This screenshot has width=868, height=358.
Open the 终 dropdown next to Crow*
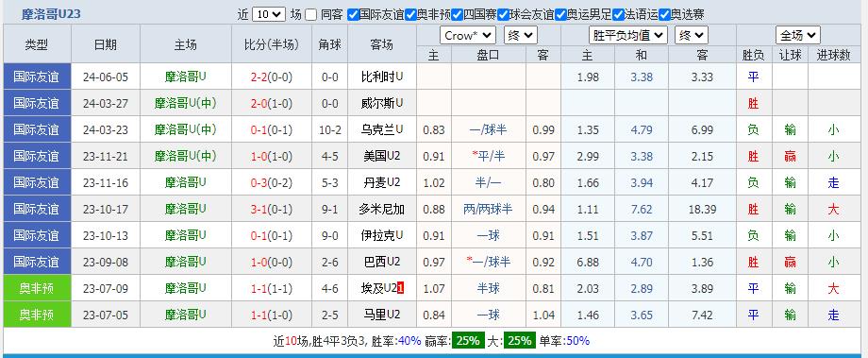[x=521, y=36]
